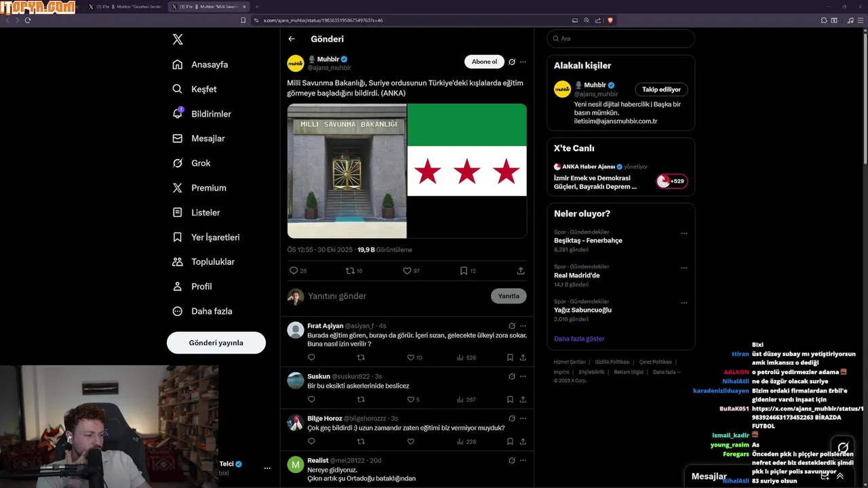The image size is (868, 488).
Task: Open Premium page
Action: 199,188
